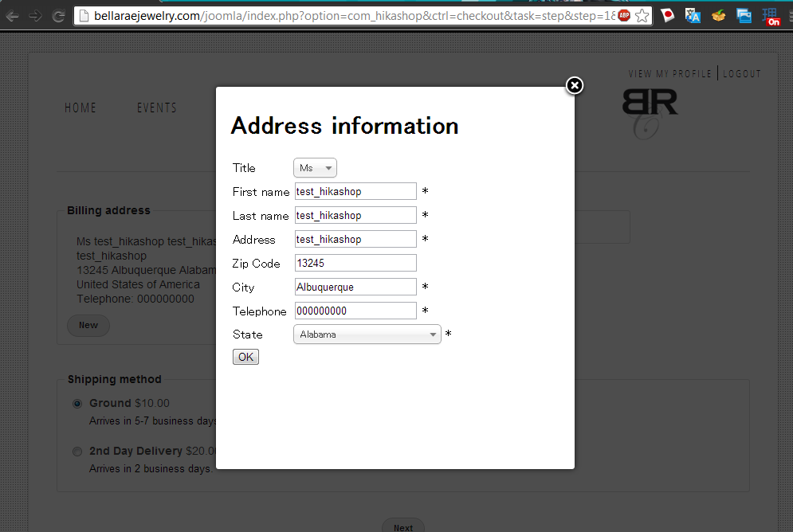Click the 'Telephone: 000000000' billing text
The width and height of the screenshot is (793, 532).
click(x=135, y=299)
